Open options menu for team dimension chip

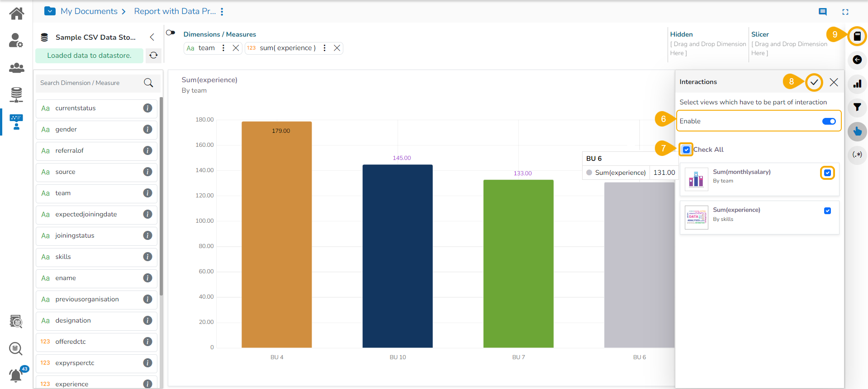tap(223, 48)
